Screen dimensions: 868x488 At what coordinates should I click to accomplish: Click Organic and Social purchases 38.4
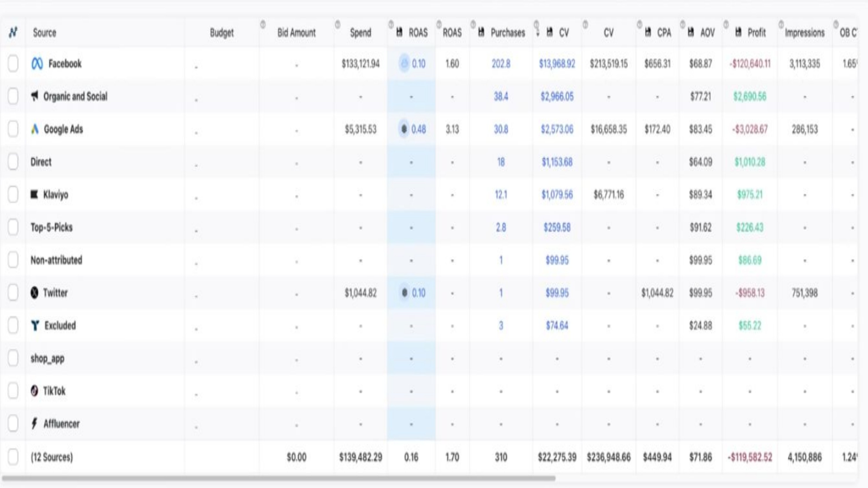(501, 96)
